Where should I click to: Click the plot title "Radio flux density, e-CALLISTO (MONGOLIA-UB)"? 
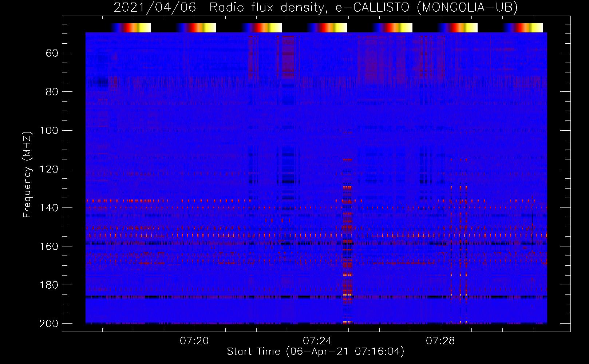(x=363, y=7)
